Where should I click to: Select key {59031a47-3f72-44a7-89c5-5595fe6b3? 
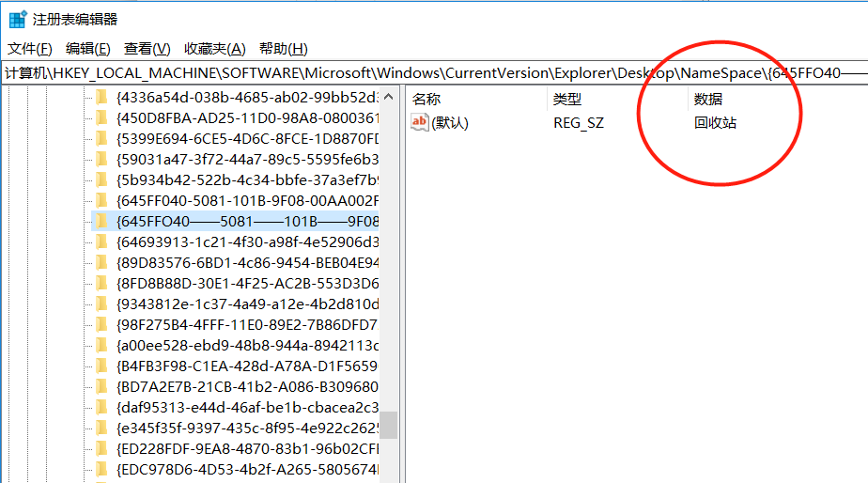pos(247,160)
